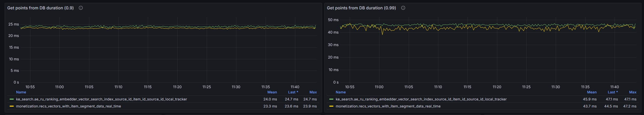
Task: Click the info icon on the 0.99 duration panel
Action: pos(403,8)
